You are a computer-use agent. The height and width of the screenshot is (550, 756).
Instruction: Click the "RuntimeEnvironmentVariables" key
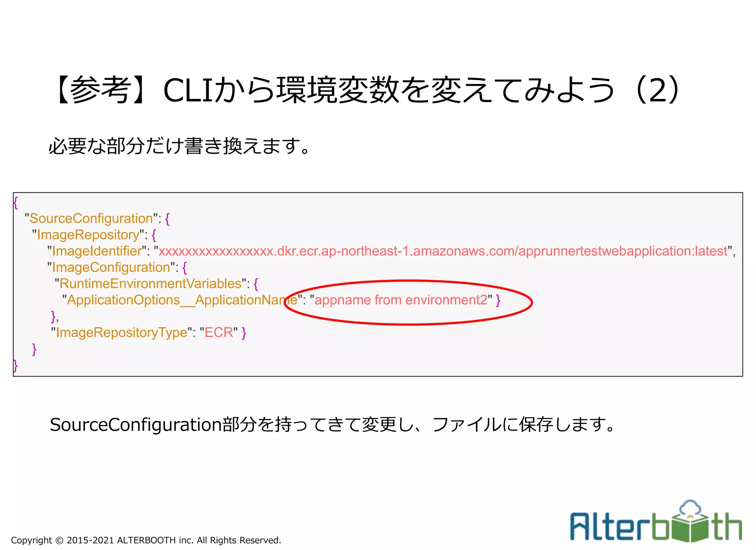(x=151, y=284)
